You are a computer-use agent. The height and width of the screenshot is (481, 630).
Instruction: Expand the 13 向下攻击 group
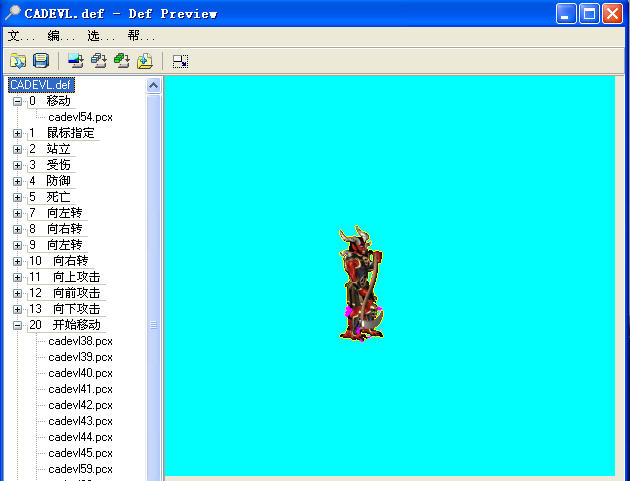17,309
